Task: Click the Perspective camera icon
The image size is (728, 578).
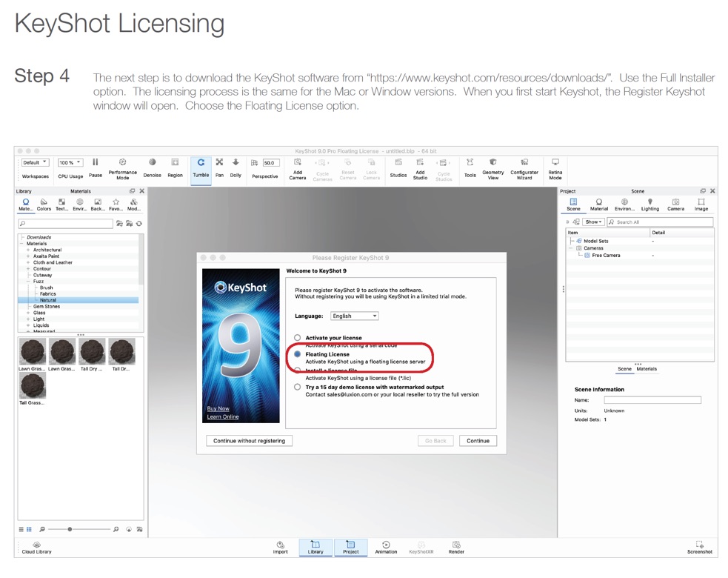Action: pyautogui.click(x=255, y=162)
